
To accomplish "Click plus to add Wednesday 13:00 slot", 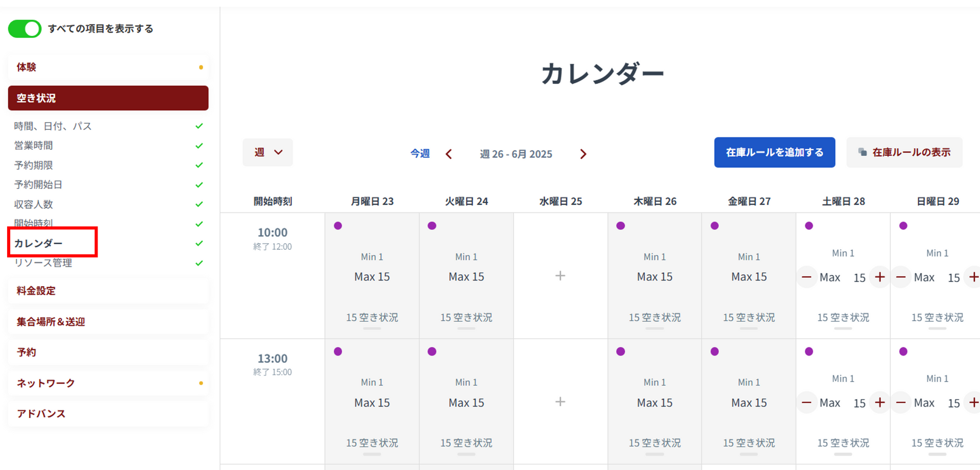I will coord(560,402).
